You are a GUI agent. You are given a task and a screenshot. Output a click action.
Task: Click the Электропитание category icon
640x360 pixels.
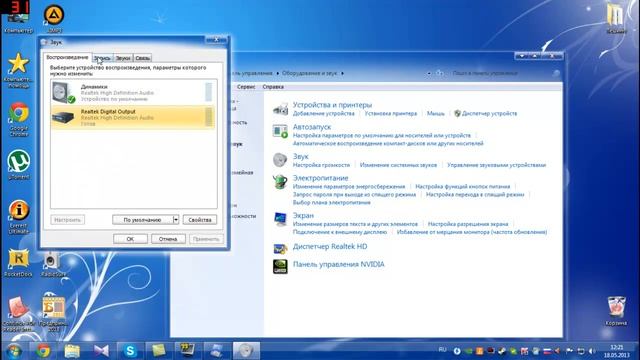click(280, 182)
